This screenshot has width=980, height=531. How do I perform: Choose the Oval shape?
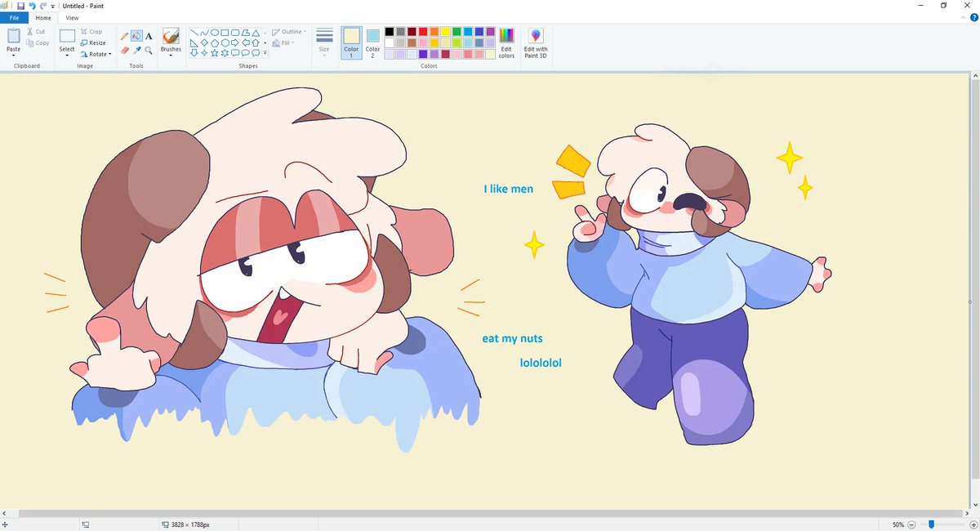[x=215, y=32]
